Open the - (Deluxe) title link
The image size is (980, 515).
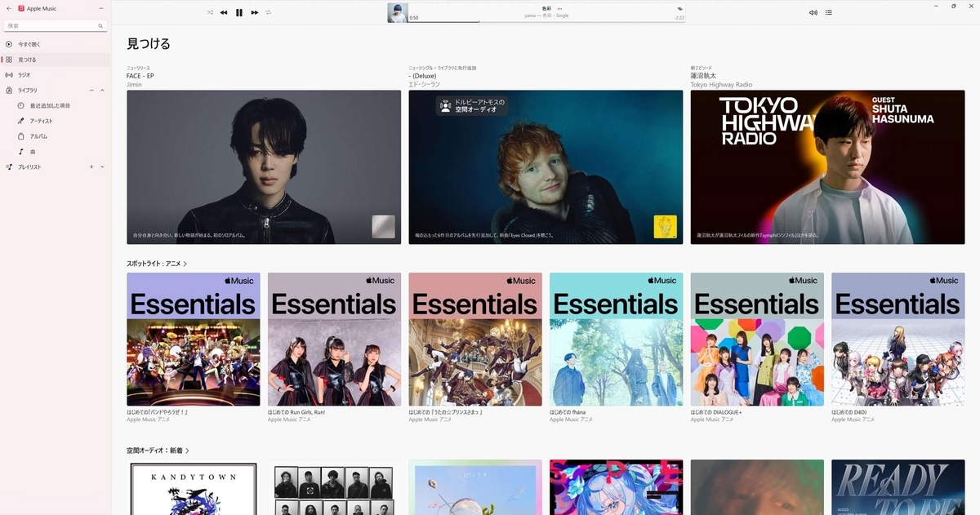pyautogui.click(x=423, y=76)
